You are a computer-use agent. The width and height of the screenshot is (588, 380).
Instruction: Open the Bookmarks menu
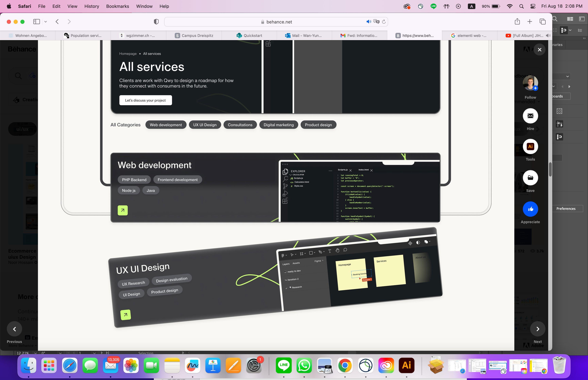point(117,6)
